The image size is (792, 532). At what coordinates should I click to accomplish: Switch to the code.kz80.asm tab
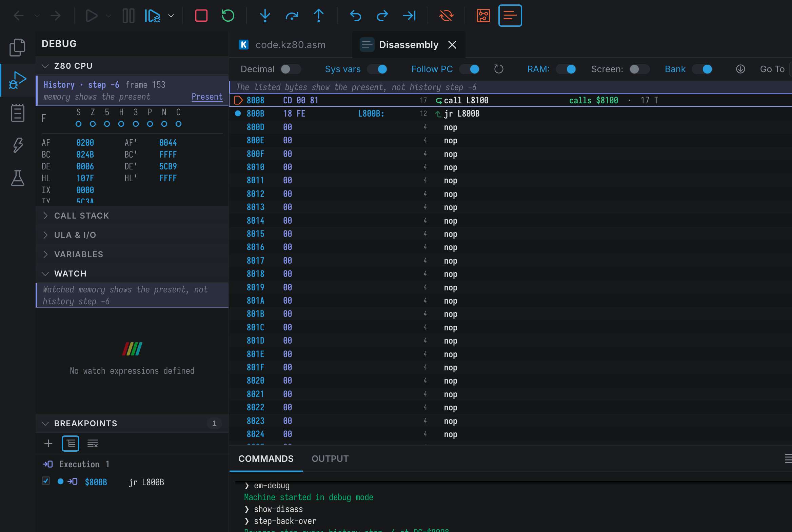click(x=290, y=45)
